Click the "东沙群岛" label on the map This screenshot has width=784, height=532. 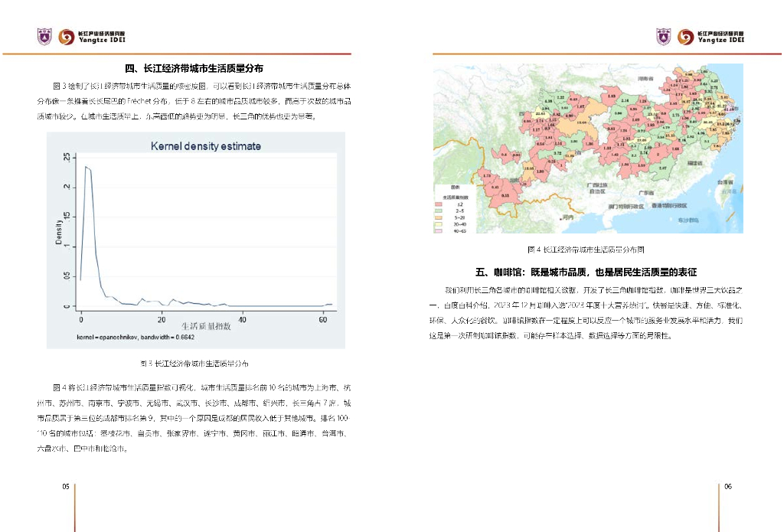click(x=688, y=220)
